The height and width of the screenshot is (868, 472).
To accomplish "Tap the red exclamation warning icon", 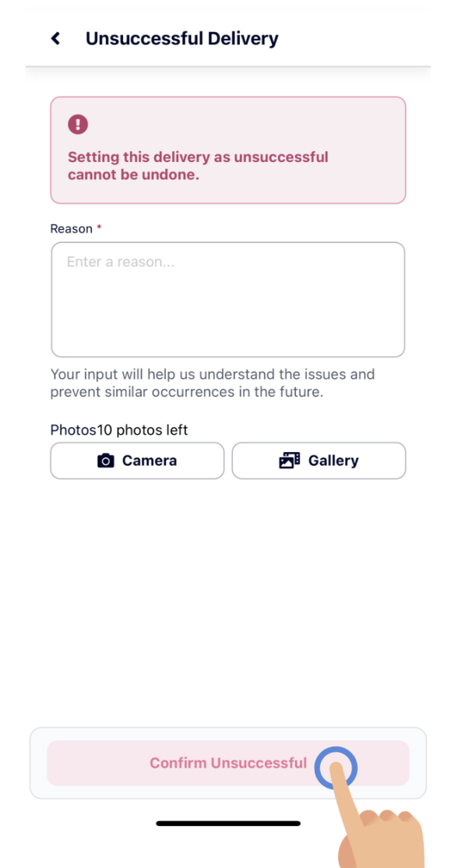I will pos(78,124).
